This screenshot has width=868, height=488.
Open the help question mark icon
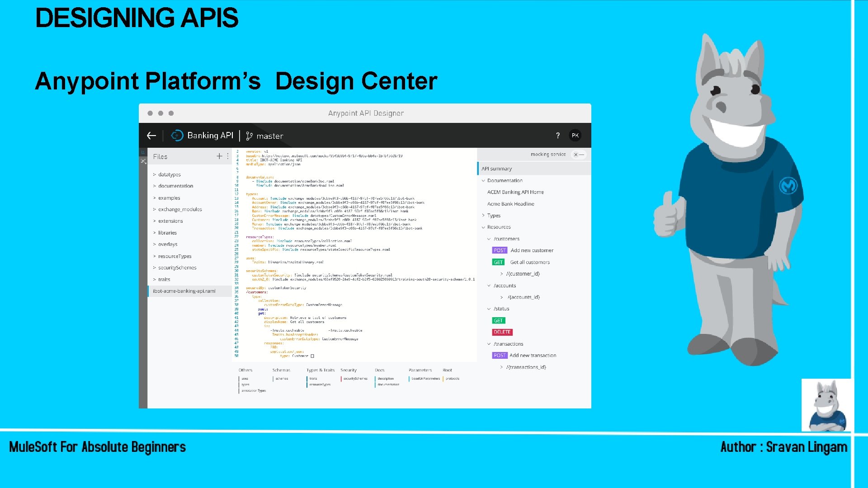pyautogui.click(x=558, y=136)
